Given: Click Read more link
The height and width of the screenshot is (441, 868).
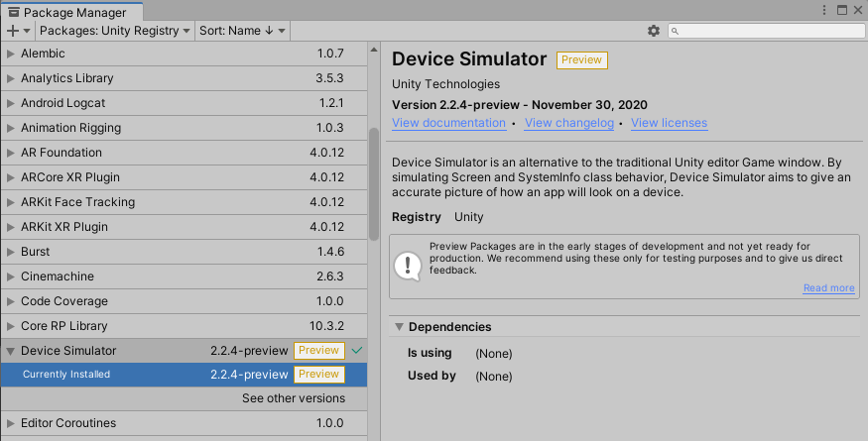Looking at the screenshot, I should (828, 287).
